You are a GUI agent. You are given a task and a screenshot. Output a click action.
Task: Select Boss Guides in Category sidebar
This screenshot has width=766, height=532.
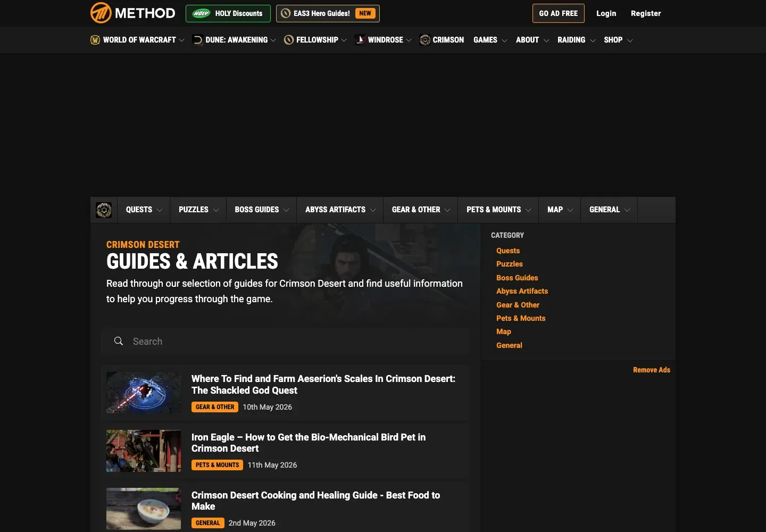point(517,278)
